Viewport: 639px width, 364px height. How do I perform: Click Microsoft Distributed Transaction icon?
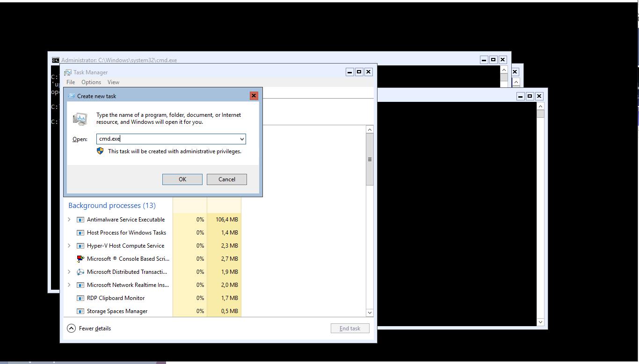click(x=80, y=272)
